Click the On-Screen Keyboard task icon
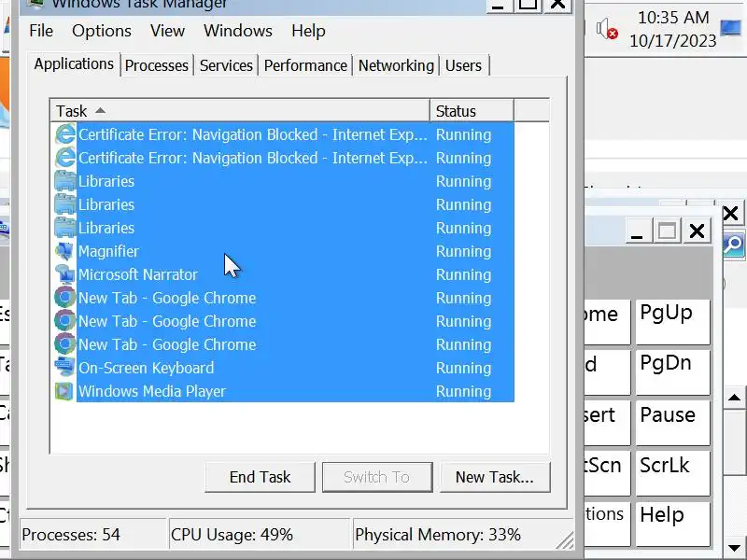 [65, 368]
